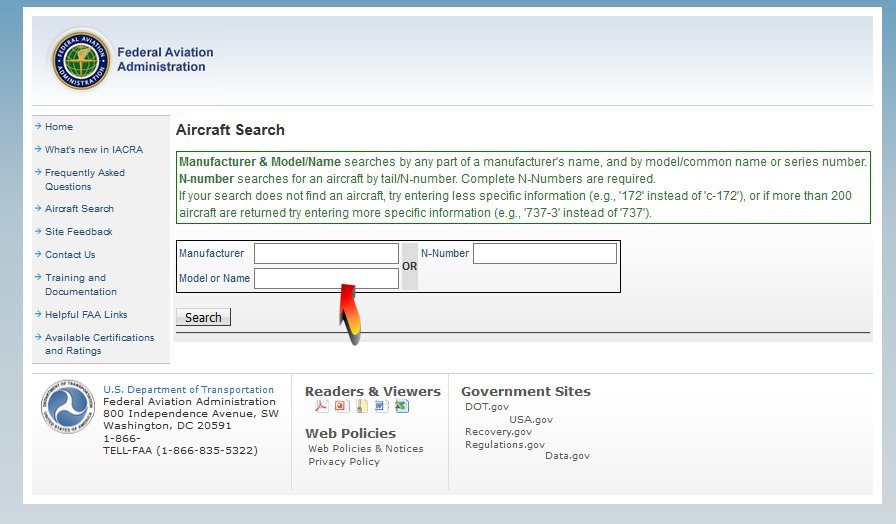Open the Contact Us page
The width and height of the screenshot is (896, 524).
click(70, 255)
